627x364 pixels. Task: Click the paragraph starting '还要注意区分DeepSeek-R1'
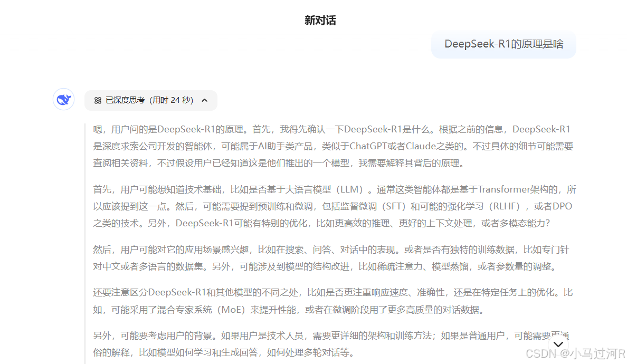(332, 301)
